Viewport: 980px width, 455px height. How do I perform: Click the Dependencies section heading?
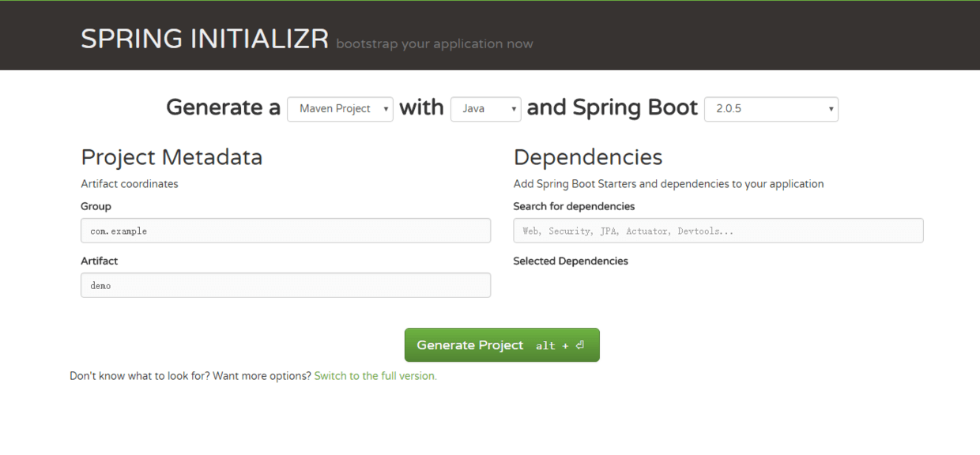click(x=588, y=157)
